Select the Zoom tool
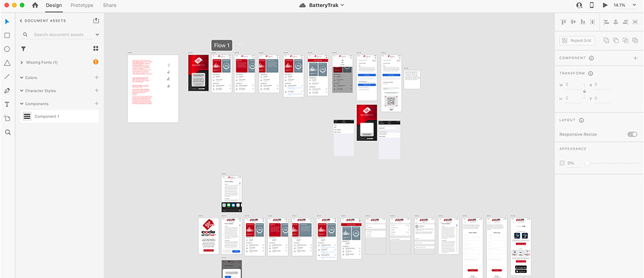This screenshot has width=644, height=278. click(7, 132)
